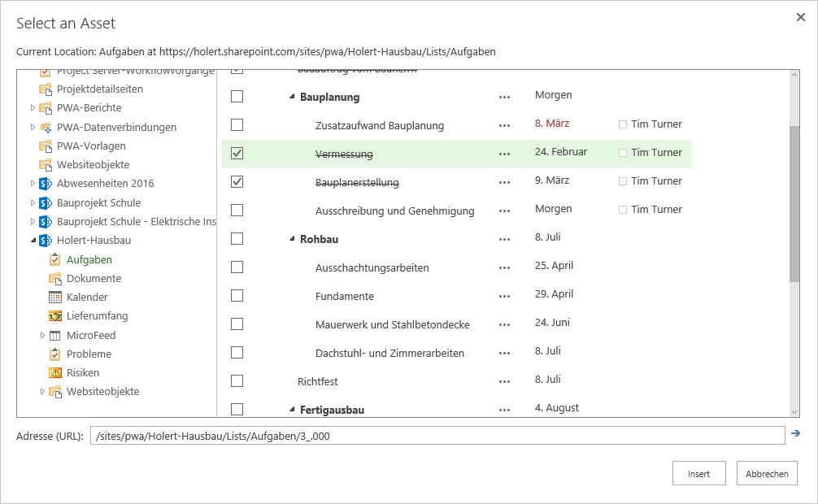
Task: Select the Kalender list icon
Action: (x=55, y=298)
